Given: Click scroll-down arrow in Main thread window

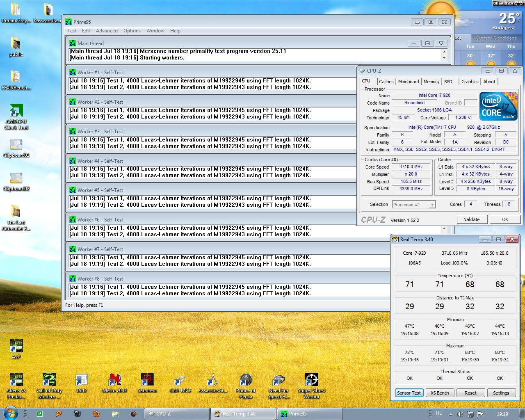Looking at the screenshot, I should [444, 58].
